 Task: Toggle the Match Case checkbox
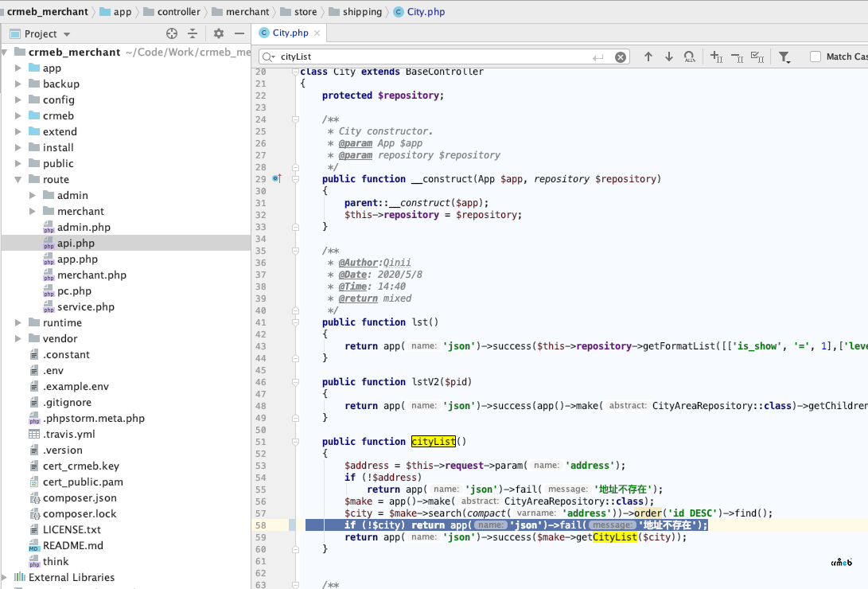click(815, 57)
